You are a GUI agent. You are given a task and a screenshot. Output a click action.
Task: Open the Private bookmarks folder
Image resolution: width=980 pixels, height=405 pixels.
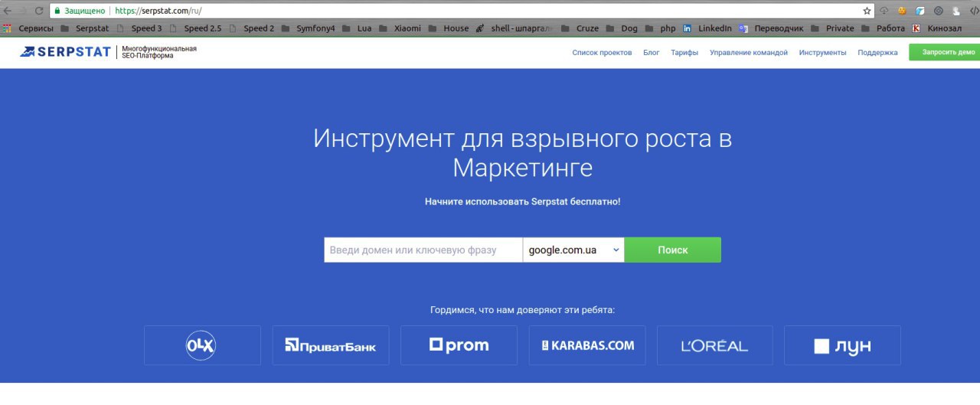(x=832, y=28)
